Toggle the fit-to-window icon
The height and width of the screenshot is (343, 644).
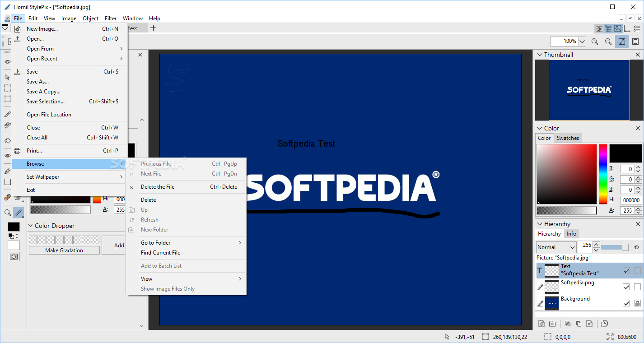click(x=622, y=42)
